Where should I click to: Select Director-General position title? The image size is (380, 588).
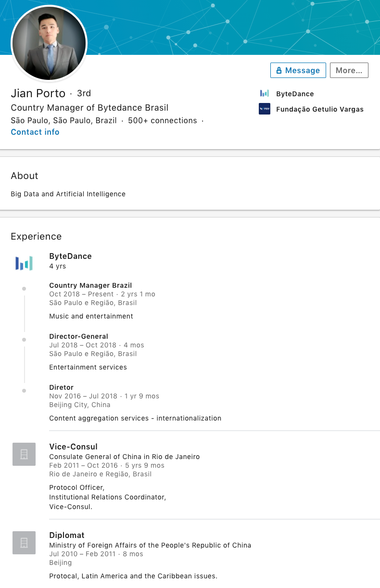click(x=78, y=336)
